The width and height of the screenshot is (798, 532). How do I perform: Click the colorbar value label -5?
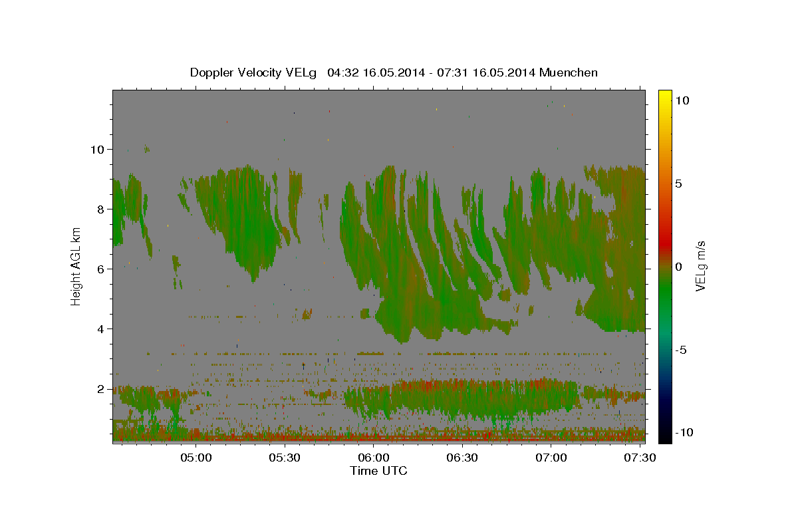[680, 350]
